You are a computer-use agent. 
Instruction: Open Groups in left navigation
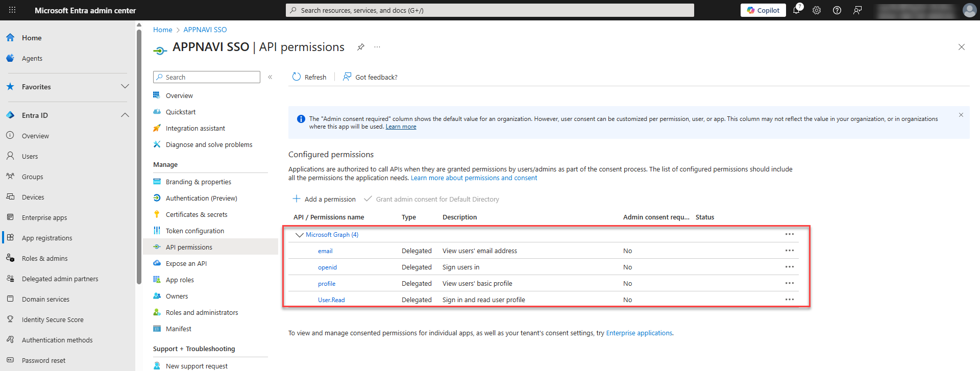(x=32, y=177)
